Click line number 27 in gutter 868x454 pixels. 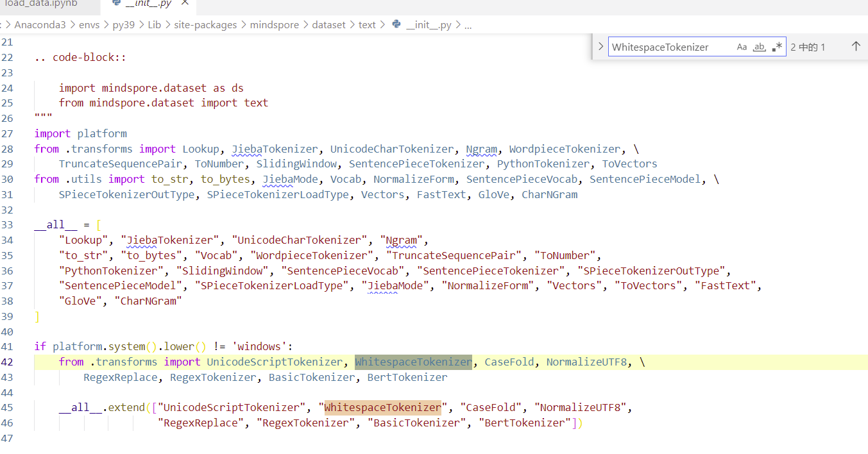pyautogui.click(x=7, y=133)
